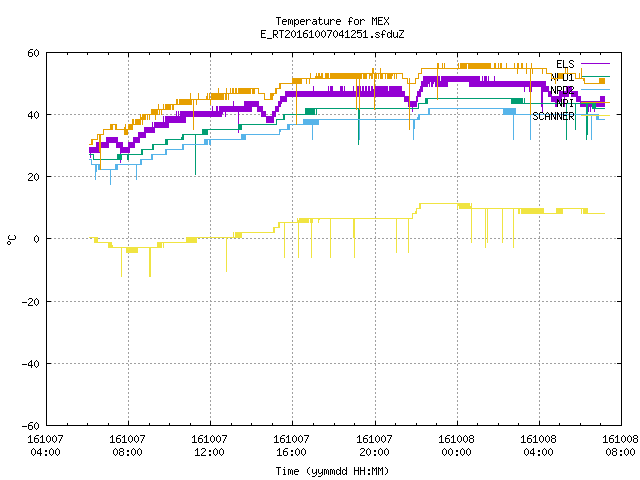Click the y-axis tick label 20
This screenshot has width=640, height=480.
point(33,177)
